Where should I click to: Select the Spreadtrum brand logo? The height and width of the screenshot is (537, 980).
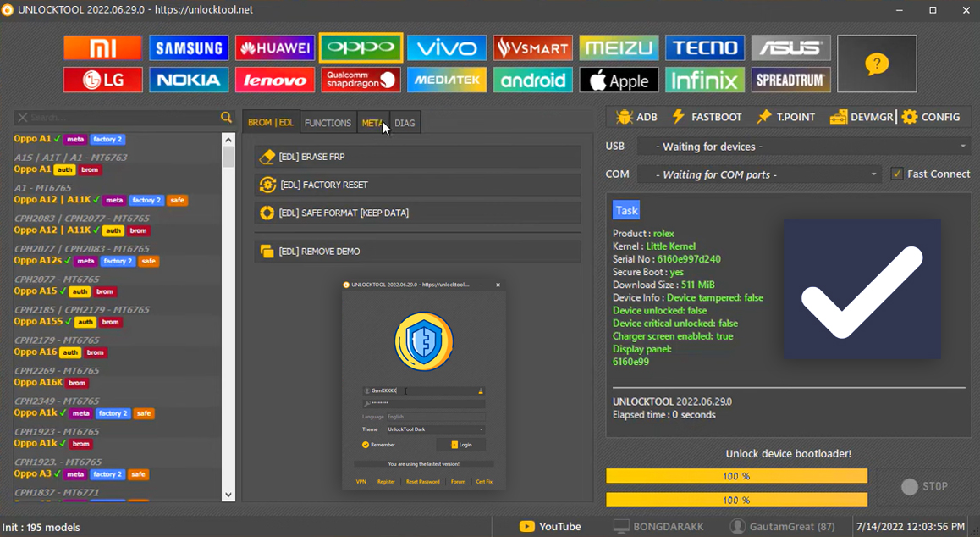[x=790, y=80]
